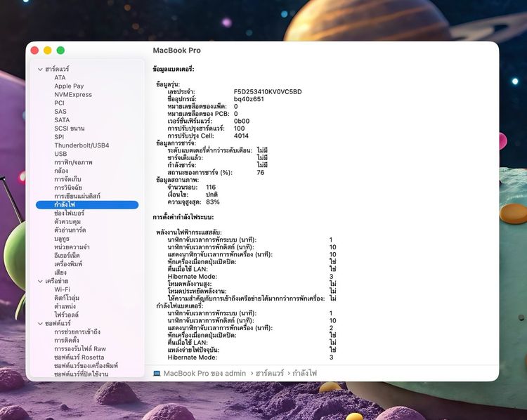Image resolution: width=527 pixels, height=420 pixels.
Task: Select ซอฟต์แวร์ของเครื่องพิมพ์ sidebar item
Action: click(x=86, y=365)
